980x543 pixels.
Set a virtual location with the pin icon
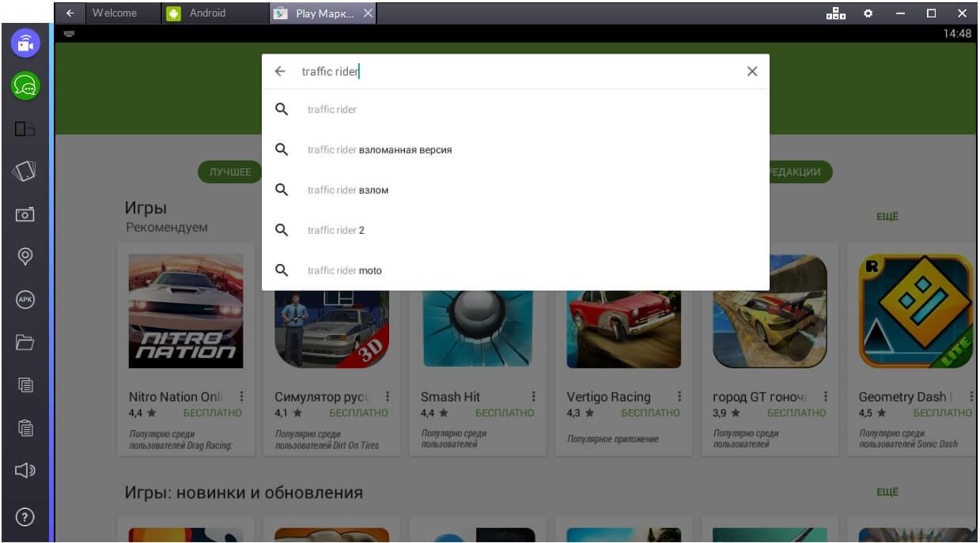25,255
